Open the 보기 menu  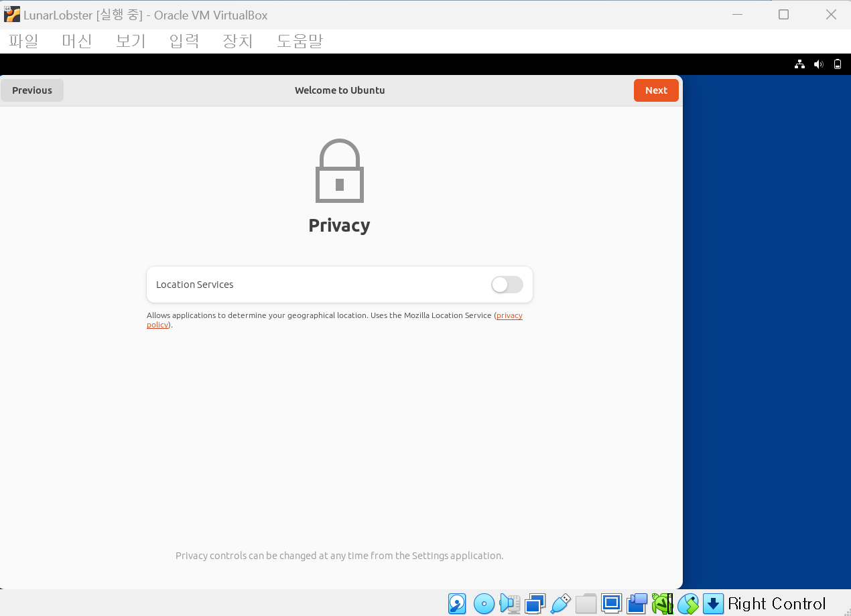[x=131, y=42]
